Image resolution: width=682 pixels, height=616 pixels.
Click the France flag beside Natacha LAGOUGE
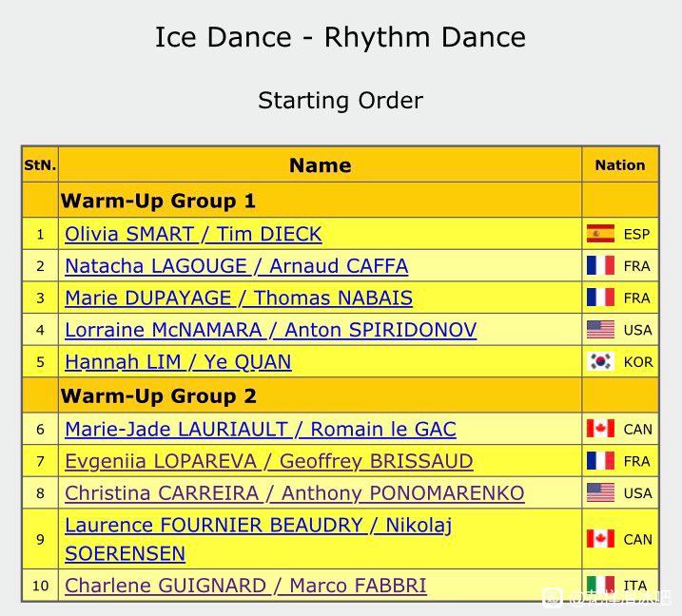(600, 265)
